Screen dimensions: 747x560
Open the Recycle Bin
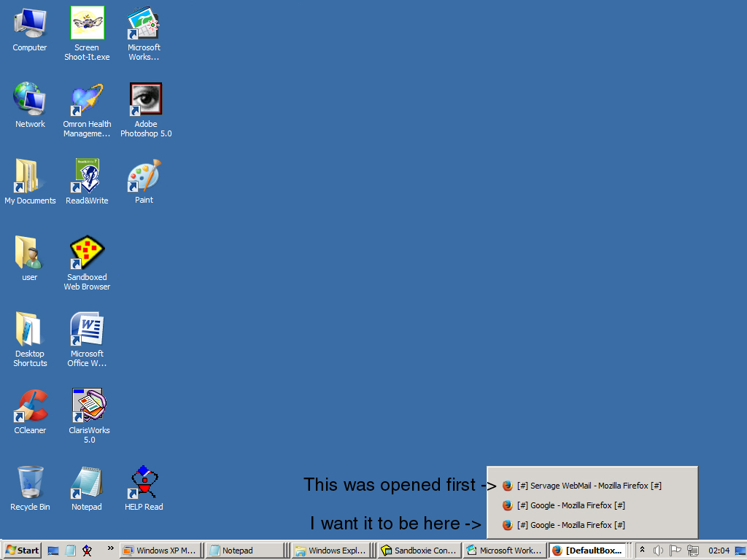tap(30, 481)
